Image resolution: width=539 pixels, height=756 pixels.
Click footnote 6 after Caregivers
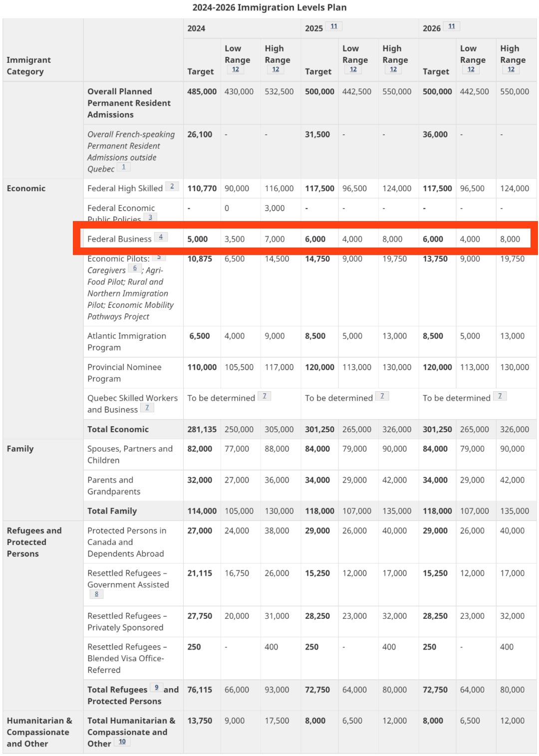coord(135,268)
